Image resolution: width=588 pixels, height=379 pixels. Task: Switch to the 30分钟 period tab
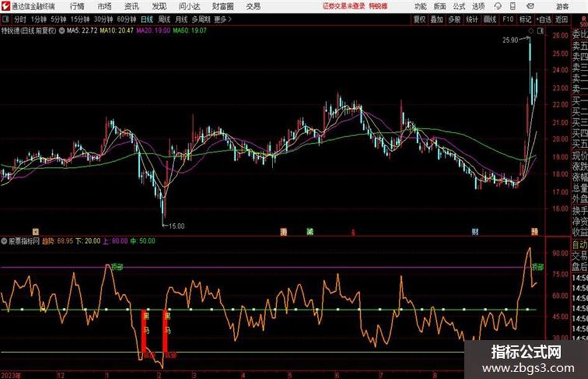tap(103, 19)
